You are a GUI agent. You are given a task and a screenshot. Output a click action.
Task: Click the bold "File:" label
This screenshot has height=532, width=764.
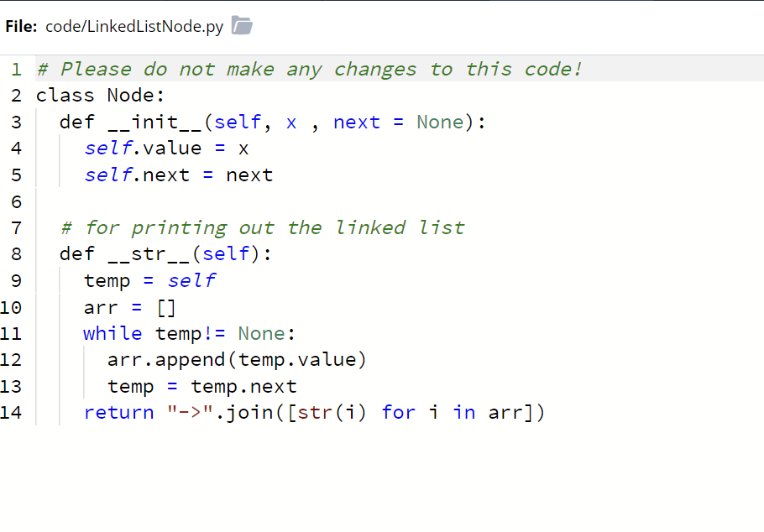tap(22, 26)
